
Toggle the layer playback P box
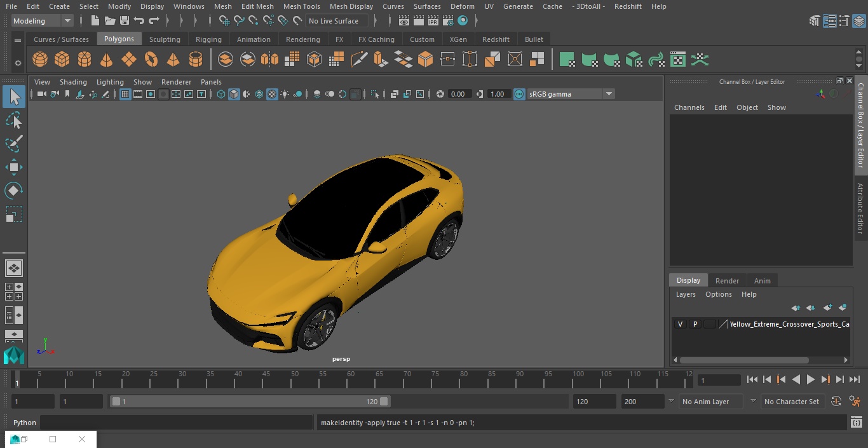point(695,324)
